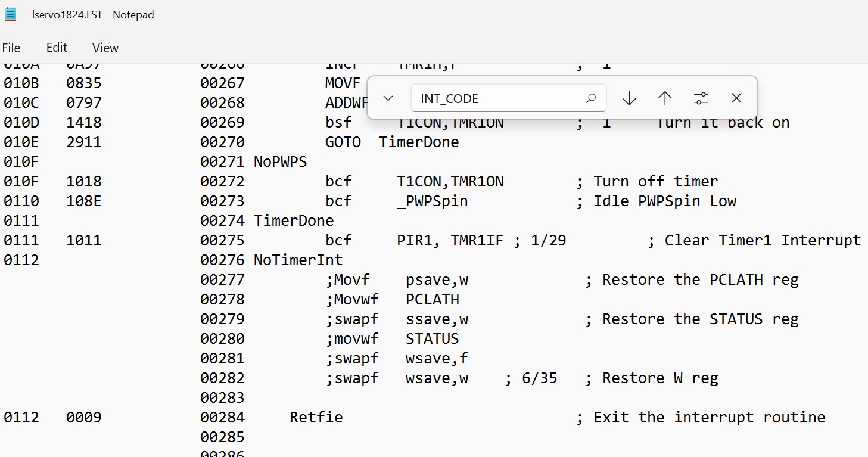Click the Notepad app icon in title bar
The width and height of the screenshot is (868, 457).
pos(11,14)
